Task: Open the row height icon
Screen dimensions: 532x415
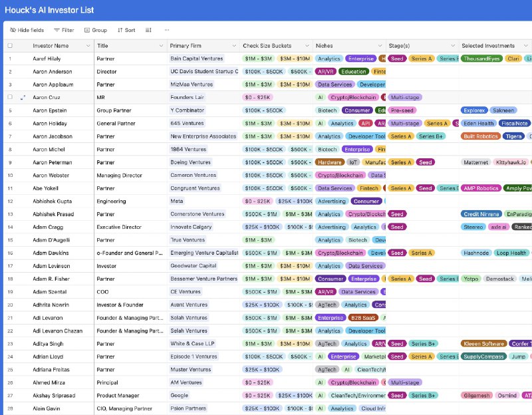Action: click(148, 30)
